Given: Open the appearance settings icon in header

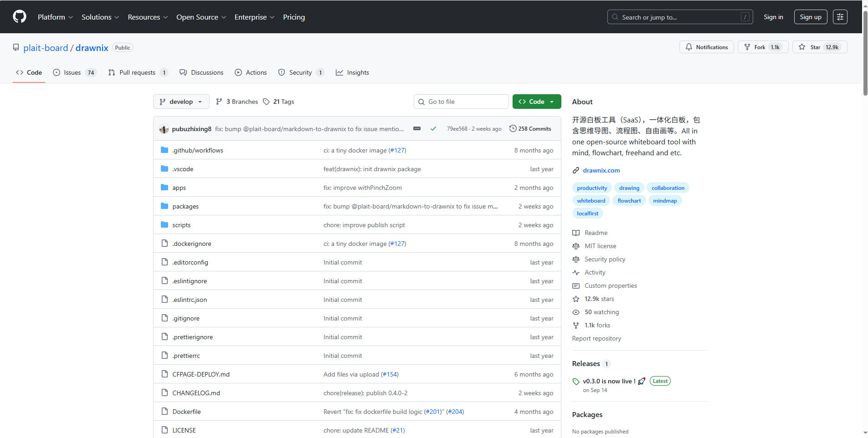Looking at the screenshot, I should point(840,17).
